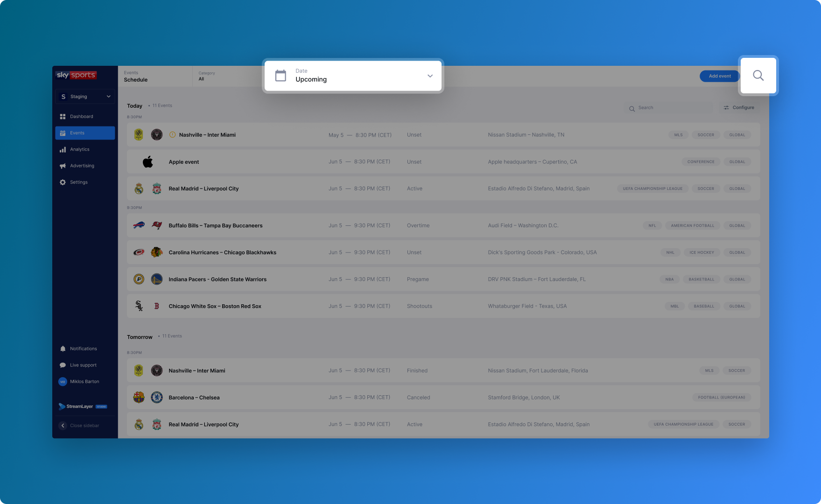Viewport: 821px width, 504px height.
Task: Click the Boston Red Sox team logo
Action: 157,306
